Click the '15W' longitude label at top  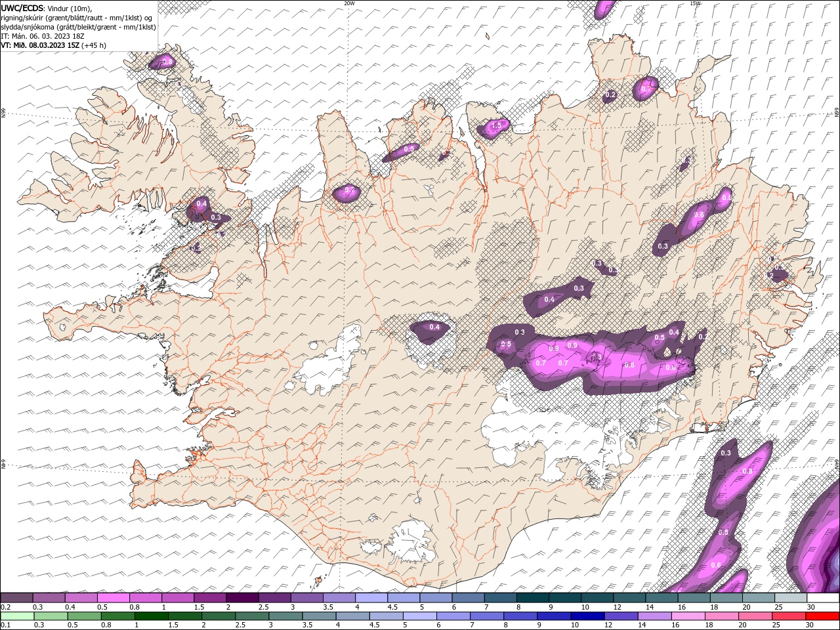[x=695, y=3]
